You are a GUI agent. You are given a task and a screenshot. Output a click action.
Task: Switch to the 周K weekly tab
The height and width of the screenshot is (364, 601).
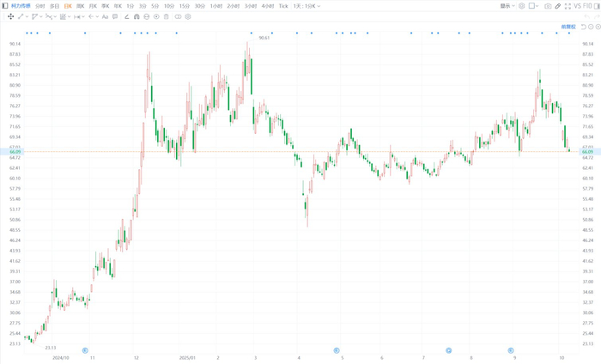80,6
